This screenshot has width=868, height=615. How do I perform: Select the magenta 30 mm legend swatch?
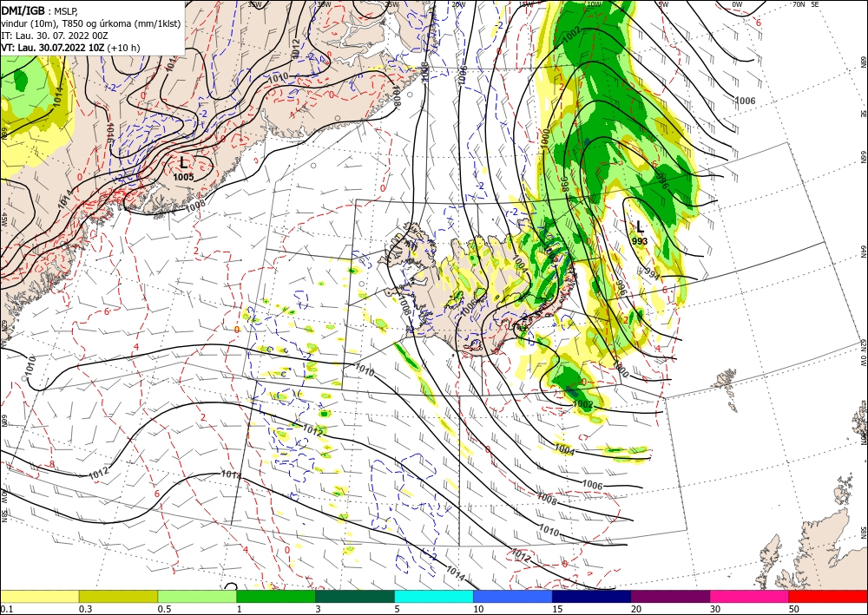pos(750,596)
